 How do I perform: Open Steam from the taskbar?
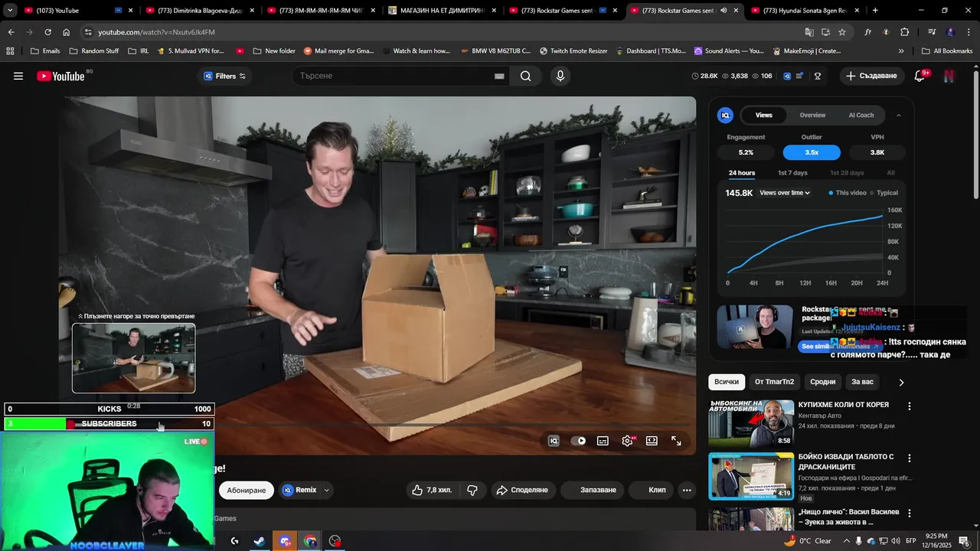[260, 541]
